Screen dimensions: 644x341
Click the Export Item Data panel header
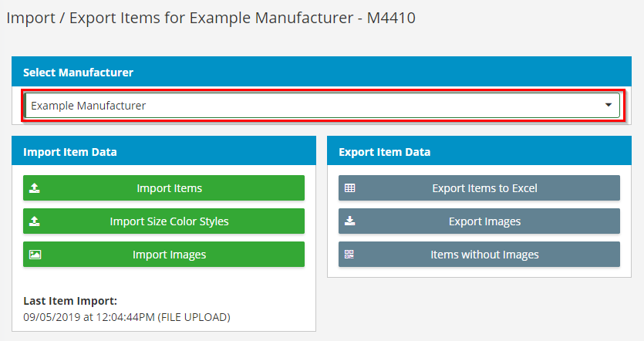click(x=385, y=152)
